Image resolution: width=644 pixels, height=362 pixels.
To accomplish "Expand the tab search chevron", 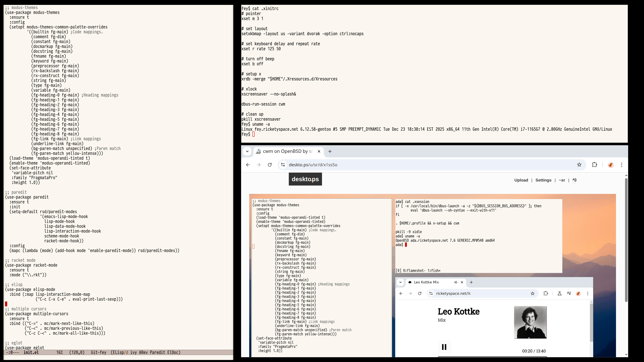I will pyautogui.click(x=247, y=151).
